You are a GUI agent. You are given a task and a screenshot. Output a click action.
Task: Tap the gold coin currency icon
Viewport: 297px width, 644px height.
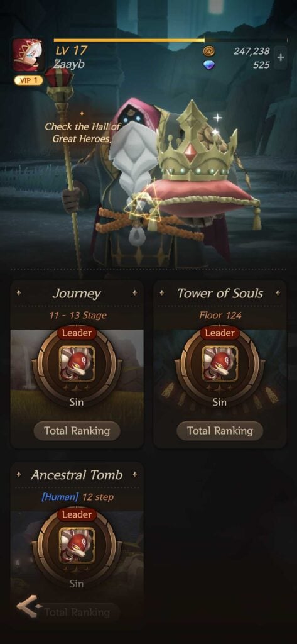[209, 52]
